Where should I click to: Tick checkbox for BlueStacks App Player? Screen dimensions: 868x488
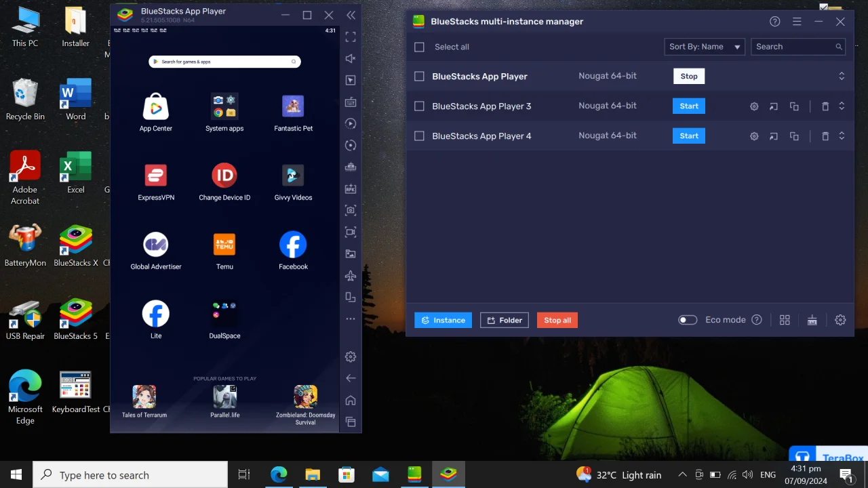(419, 77)
